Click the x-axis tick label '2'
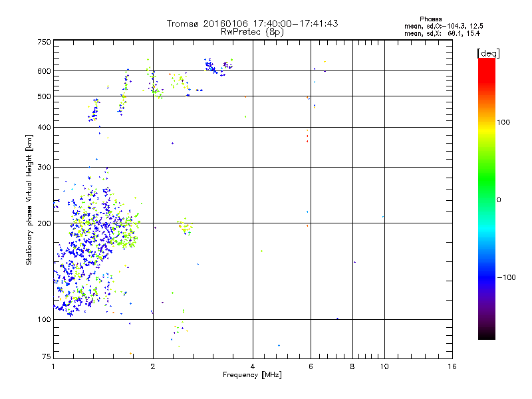 pos(153,366)
